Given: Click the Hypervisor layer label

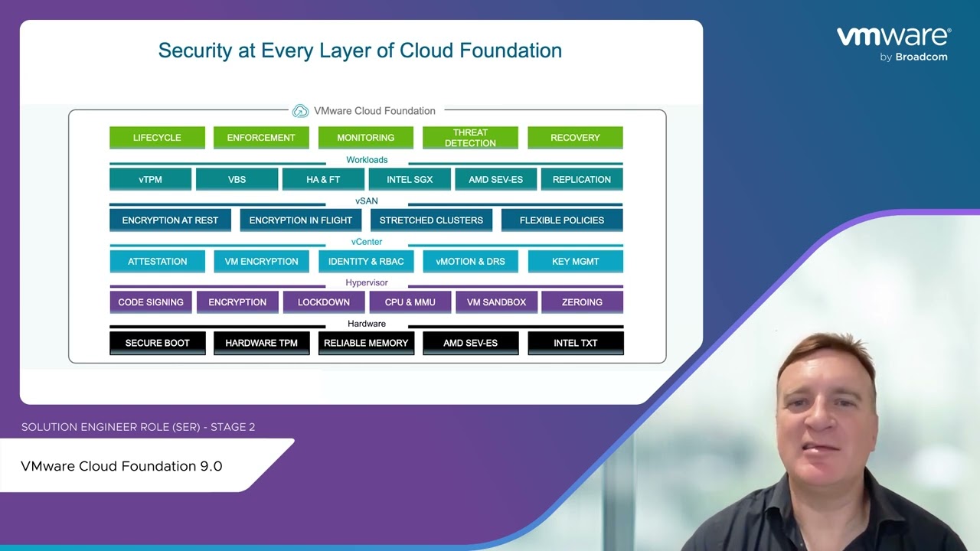Looking at the screenshot, I should click(367, 282).
